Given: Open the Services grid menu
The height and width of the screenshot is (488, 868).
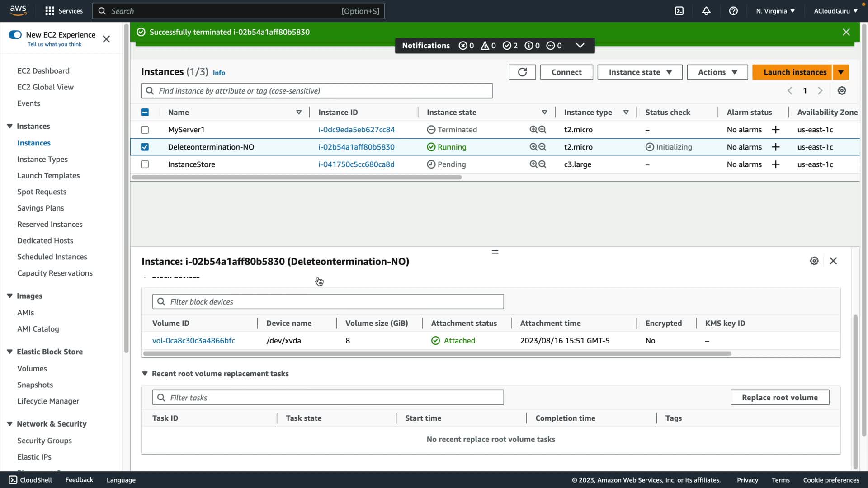Looking at the screenshot, I should (x=50, y=11).
